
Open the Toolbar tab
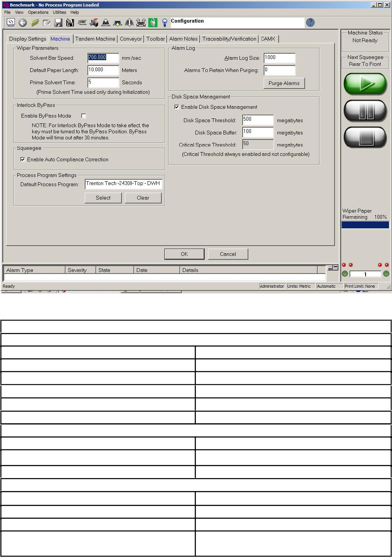(156, 39)
